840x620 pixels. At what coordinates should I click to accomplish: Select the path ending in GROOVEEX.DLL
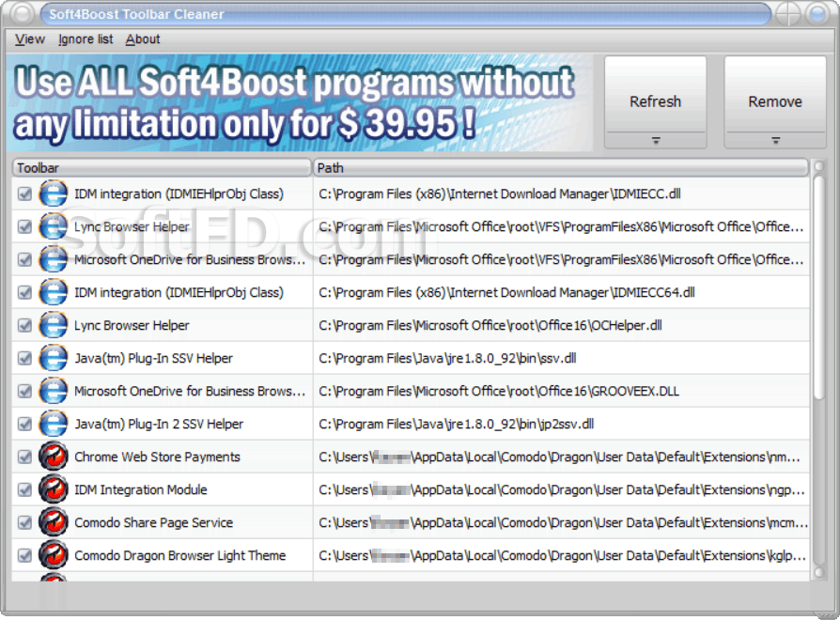click(499, 391)
